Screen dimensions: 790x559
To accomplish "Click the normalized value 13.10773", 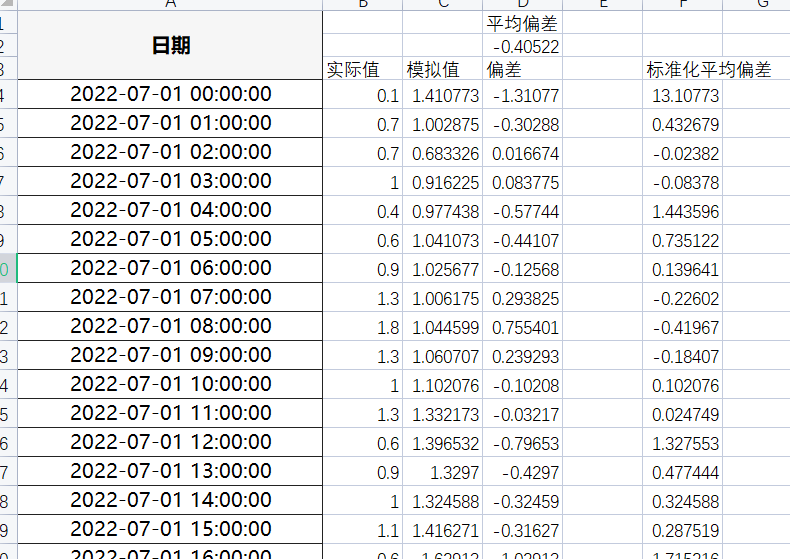I will point(682,96).
